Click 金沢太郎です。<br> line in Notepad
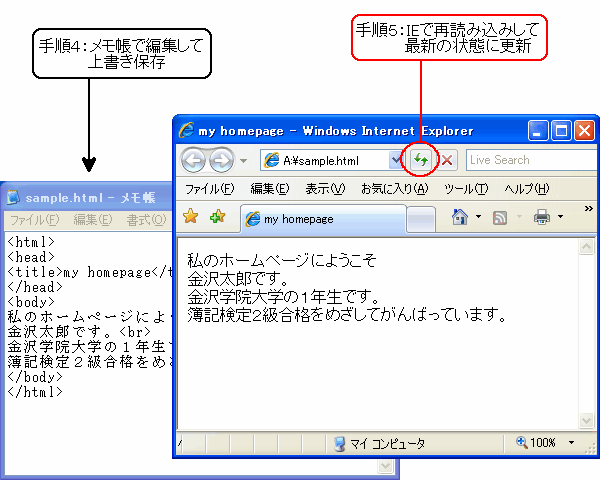 click(x=79, y=331)
